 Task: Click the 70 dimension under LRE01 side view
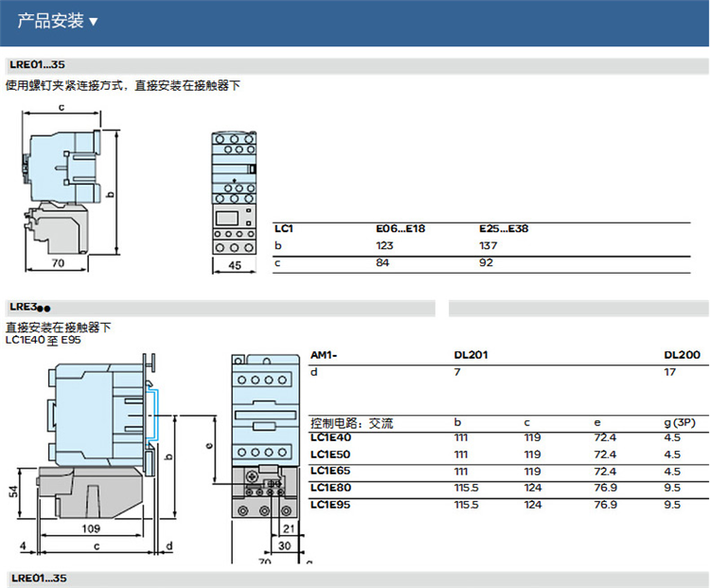pos(58,263)
